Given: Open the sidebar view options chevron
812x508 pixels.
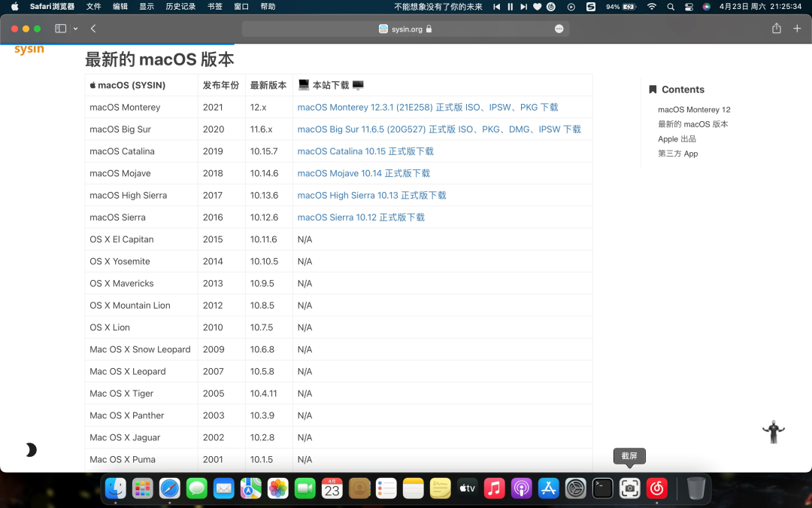Looking at the screenshot, I should click(74, 29).
